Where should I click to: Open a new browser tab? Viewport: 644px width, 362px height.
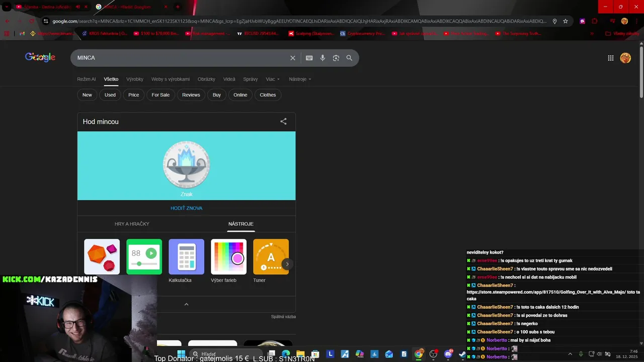pyautogui.click(x=178, y=7)
